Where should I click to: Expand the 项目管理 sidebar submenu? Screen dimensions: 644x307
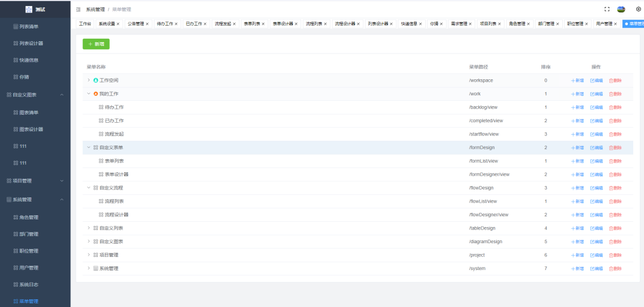tap(61, 181)
